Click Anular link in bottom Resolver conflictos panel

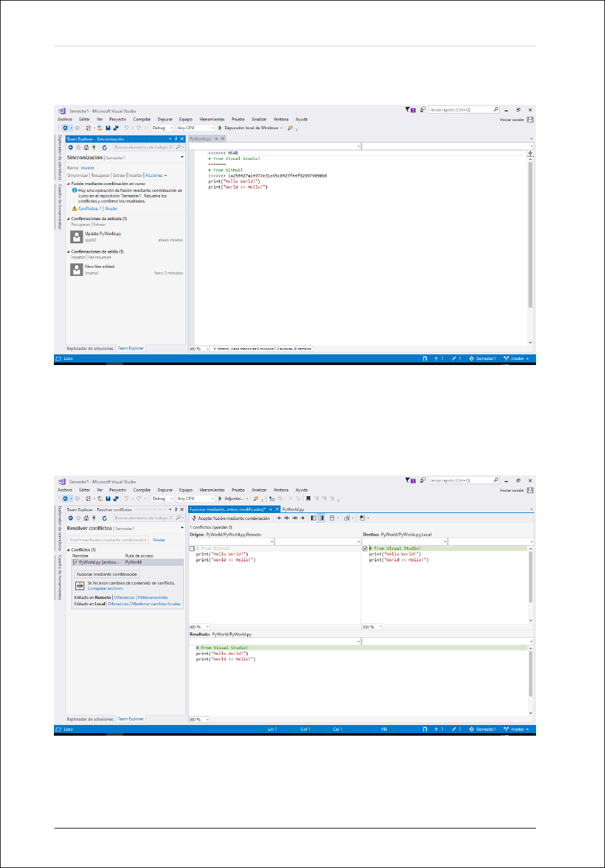pos(159,540)
